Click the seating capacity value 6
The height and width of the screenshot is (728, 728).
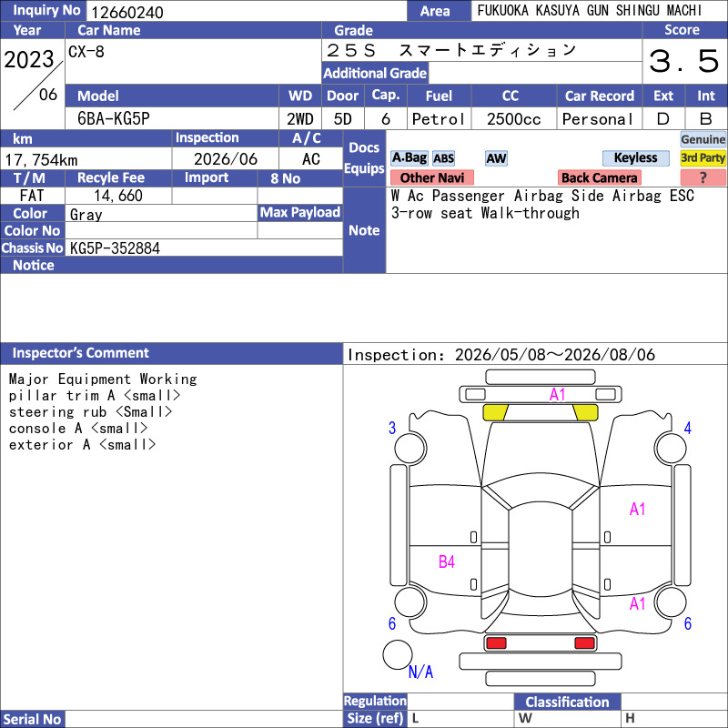click(x=385, y=119)
